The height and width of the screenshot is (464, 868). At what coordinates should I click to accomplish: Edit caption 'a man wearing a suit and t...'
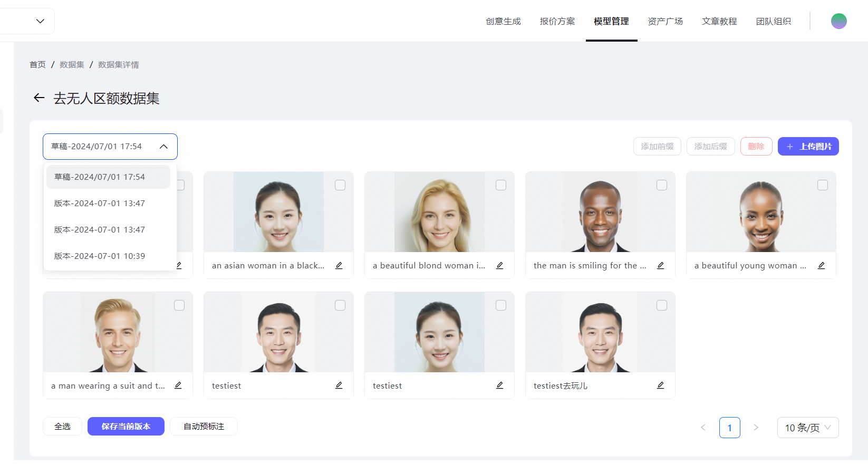point(178,385)
